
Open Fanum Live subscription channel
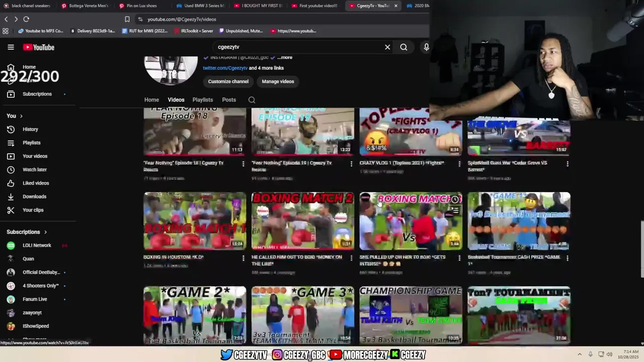[x=35, y=299]
